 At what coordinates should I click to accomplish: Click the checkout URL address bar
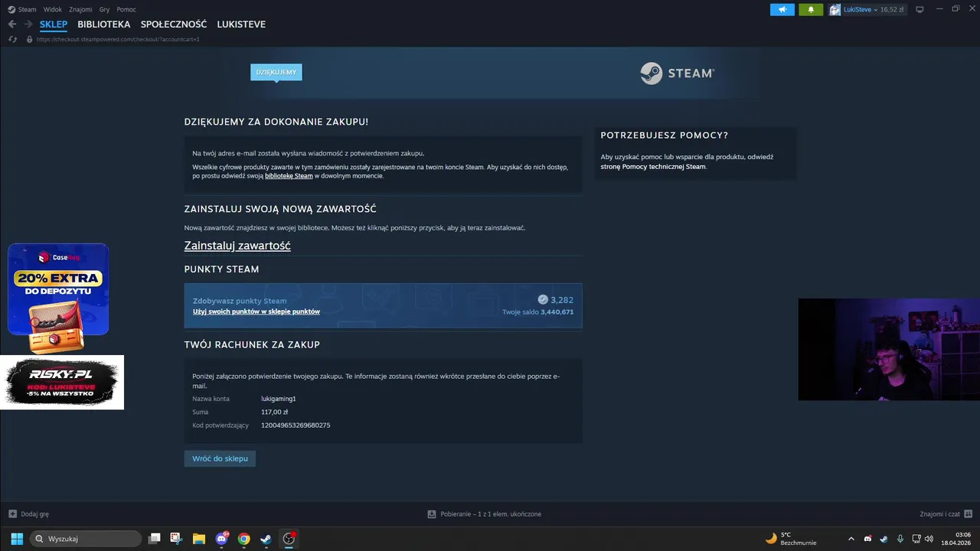pos(118,39)
